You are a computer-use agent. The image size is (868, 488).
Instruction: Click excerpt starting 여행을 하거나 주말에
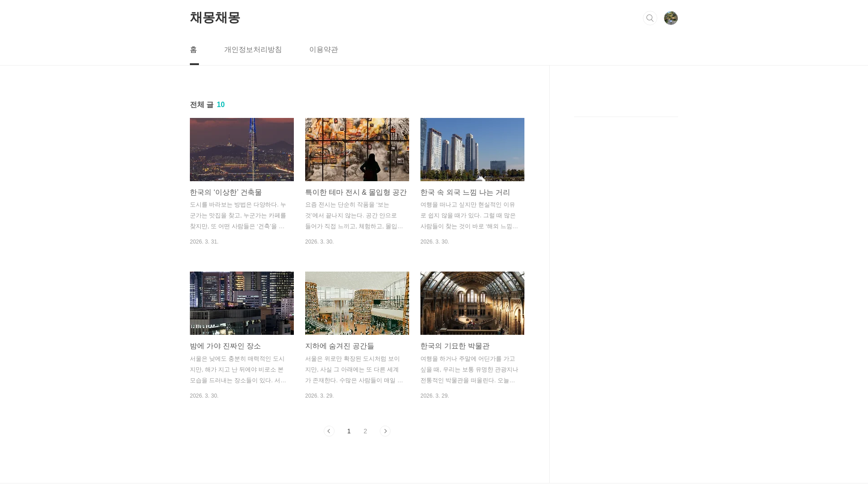[469, 370]
